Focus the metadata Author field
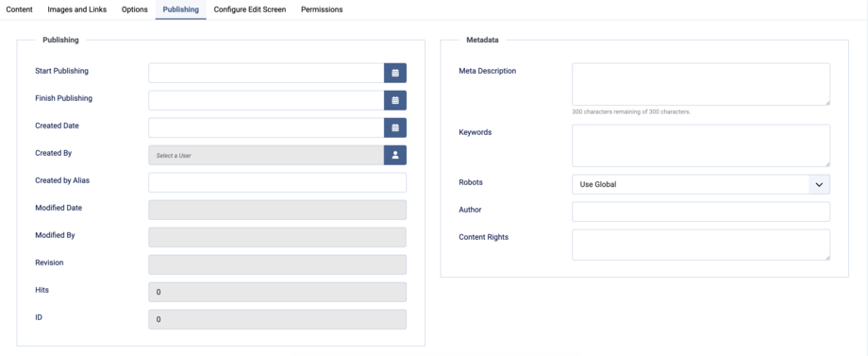The height and width of the screenshot is (356, 868). (x=701, y=212)
